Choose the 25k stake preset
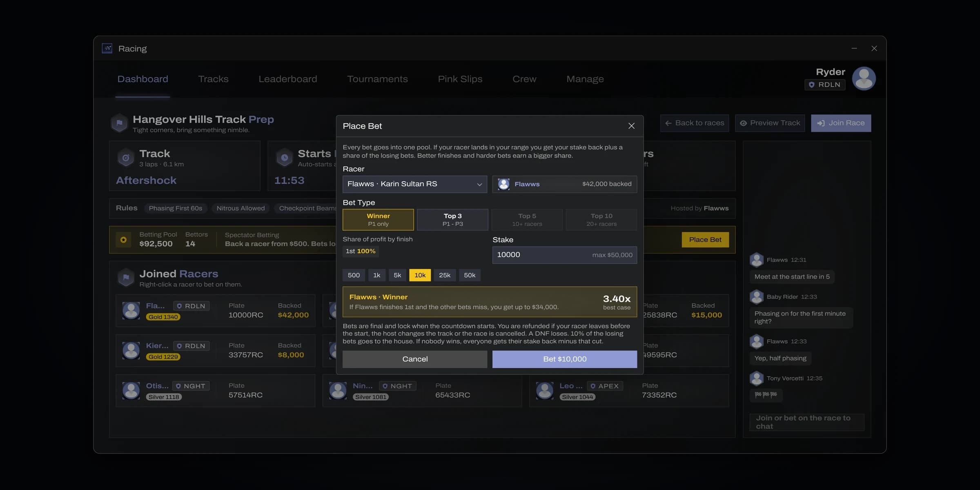The image size is (980, 490). point(445,275)
